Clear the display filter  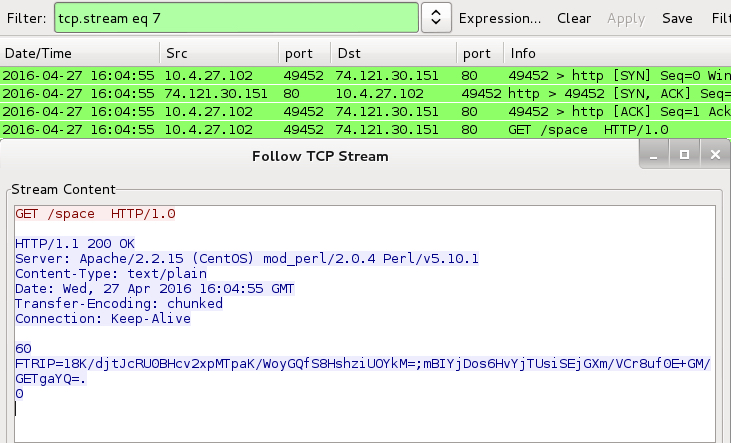573,18
